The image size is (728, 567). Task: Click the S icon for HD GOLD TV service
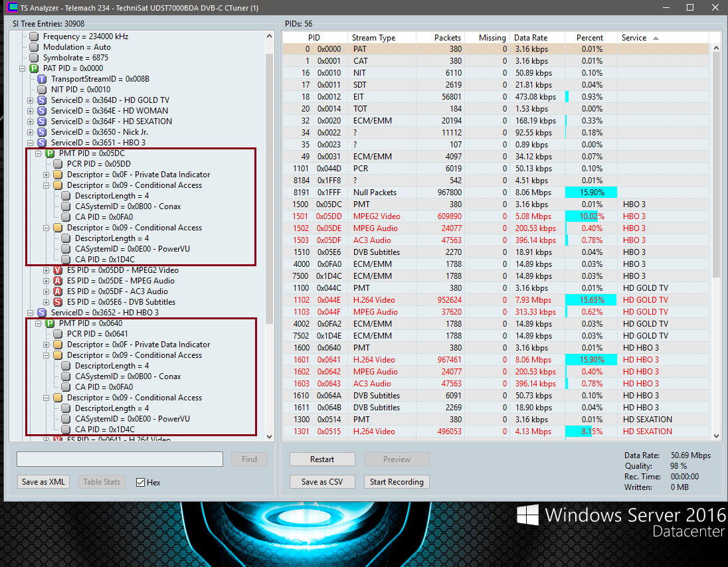pos(42,100)
